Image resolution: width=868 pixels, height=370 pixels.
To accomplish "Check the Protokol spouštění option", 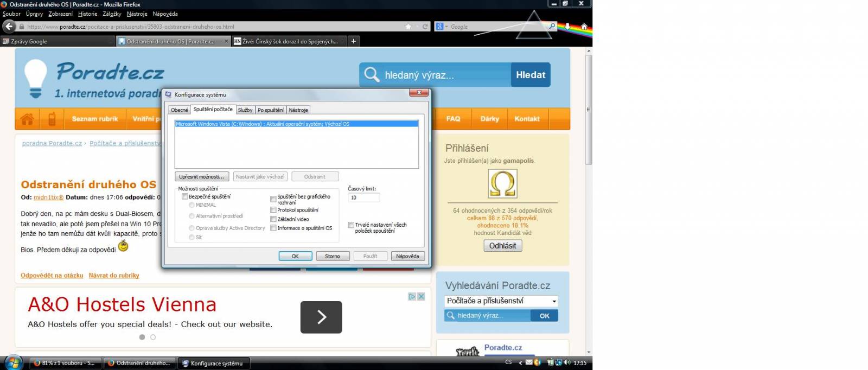I will click(273, 210).
